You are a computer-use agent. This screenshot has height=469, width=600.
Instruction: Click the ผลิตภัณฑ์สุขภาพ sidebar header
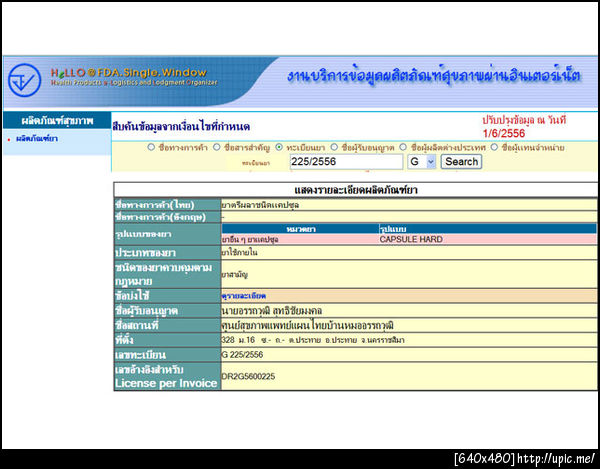(x=57, y=121)
